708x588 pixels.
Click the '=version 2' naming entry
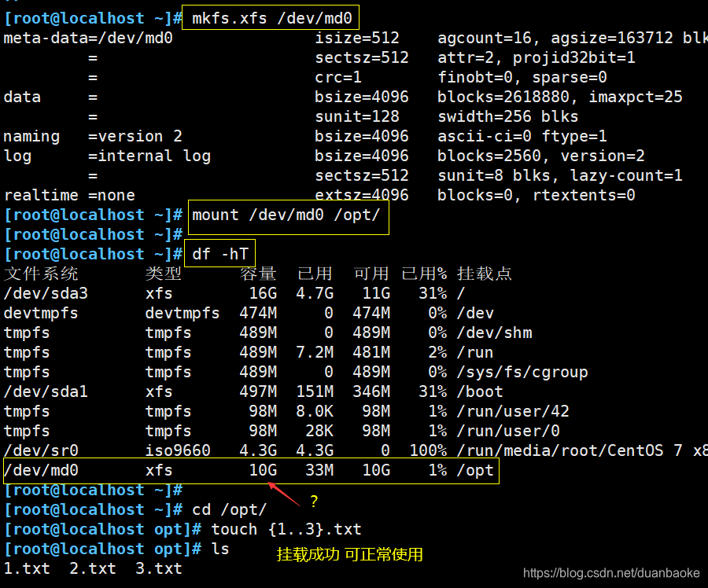pos(135,136)
